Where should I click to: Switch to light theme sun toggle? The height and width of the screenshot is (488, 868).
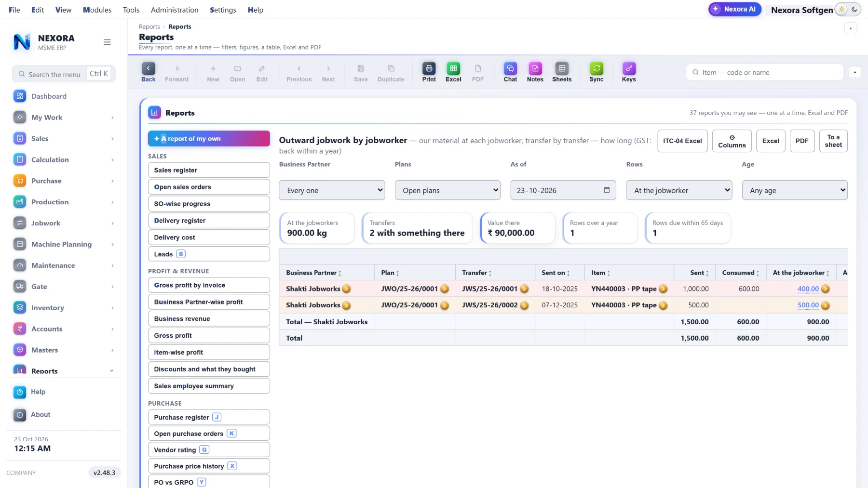(841, 9)
